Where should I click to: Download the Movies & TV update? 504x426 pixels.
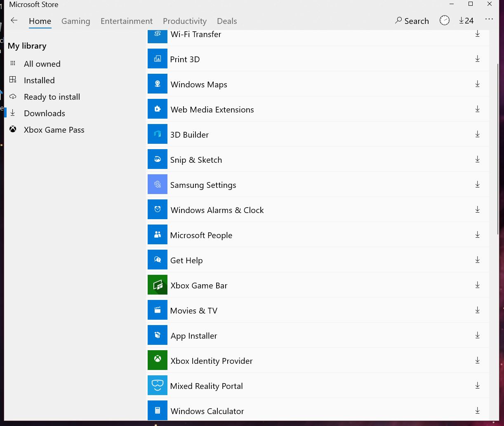(477, 310)
